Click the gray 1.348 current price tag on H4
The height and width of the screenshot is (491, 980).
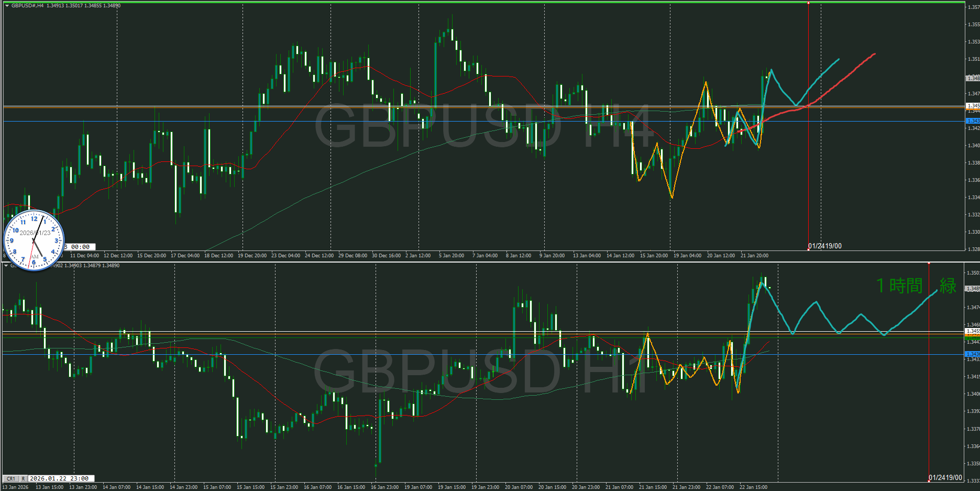coord(973,78)
